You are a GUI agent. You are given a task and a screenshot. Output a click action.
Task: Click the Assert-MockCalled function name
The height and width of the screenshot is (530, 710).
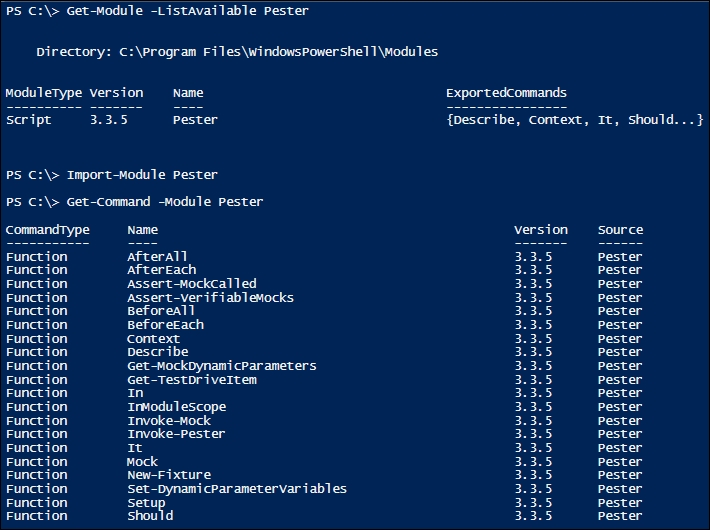(192, 284)
